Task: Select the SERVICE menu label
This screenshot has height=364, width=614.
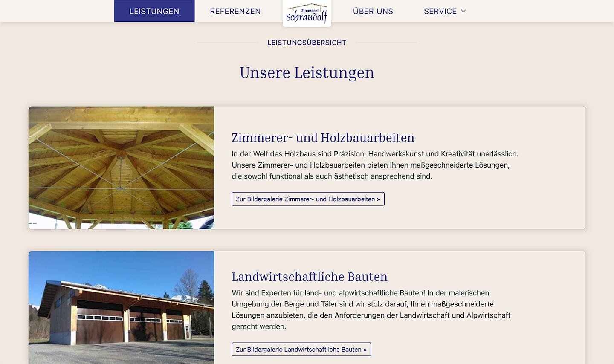Action: click(440, 11)
